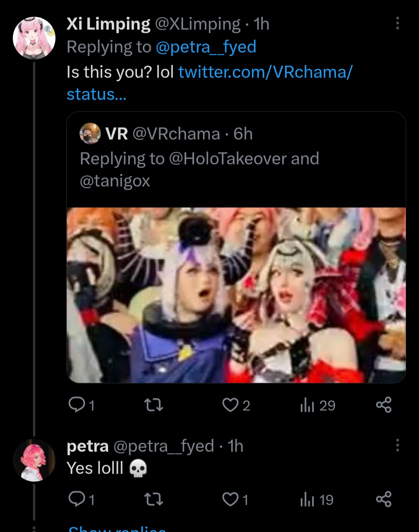Open more options for Xi Limping's tweet
Viewport: 419px width, 532px height.
point(397,23)
